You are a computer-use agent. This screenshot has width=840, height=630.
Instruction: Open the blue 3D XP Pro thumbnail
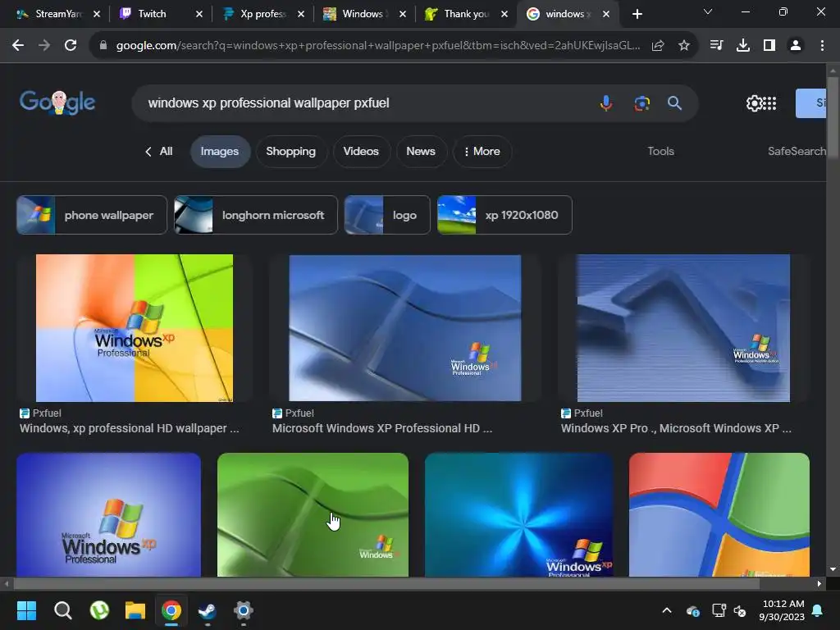tap(683, 328)
